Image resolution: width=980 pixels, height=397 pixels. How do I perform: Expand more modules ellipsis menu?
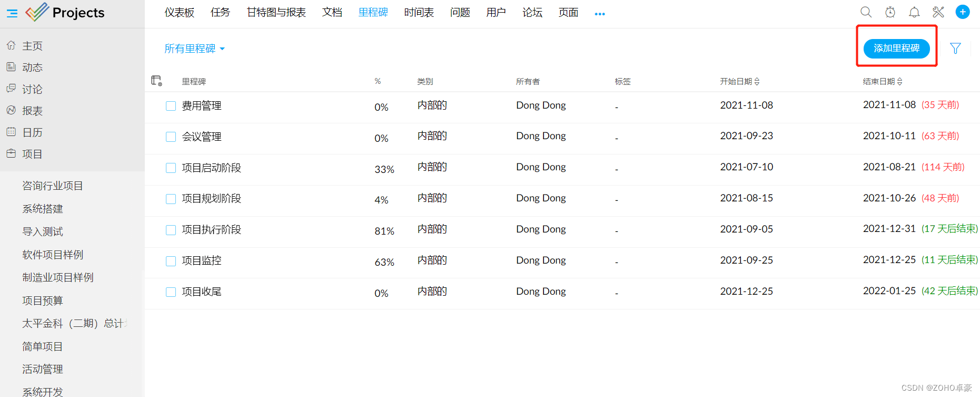tap(600, 14)
